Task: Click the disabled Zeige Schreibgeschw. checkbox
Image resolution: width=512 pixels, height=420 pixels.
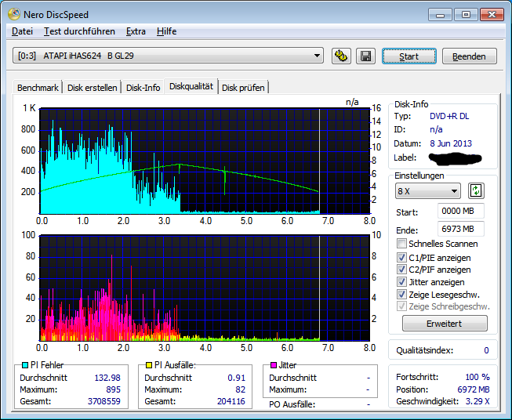Action: (401, 306)
